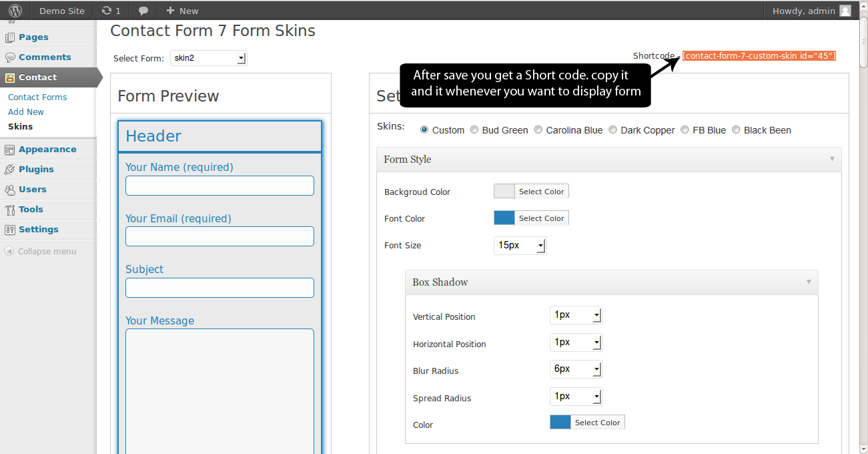This screenshot has width=868, height=454.
Task: Open the Spread Radius dropdown
Action: [x=576, y=397]
